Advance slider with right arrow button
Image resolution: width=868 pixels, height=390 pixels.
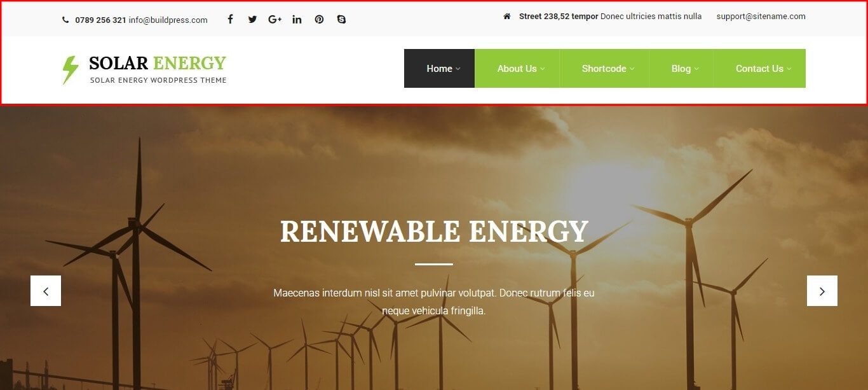pyautogui.click(x=822, y=291)
